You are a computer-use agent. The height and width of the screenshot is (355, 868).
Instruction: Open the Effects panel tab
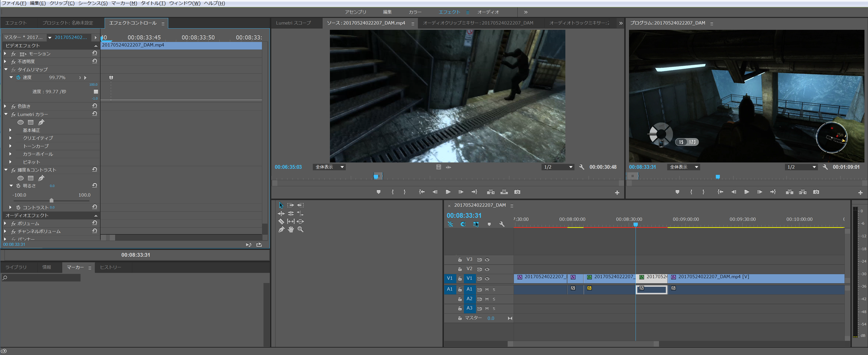pos(16,23)
